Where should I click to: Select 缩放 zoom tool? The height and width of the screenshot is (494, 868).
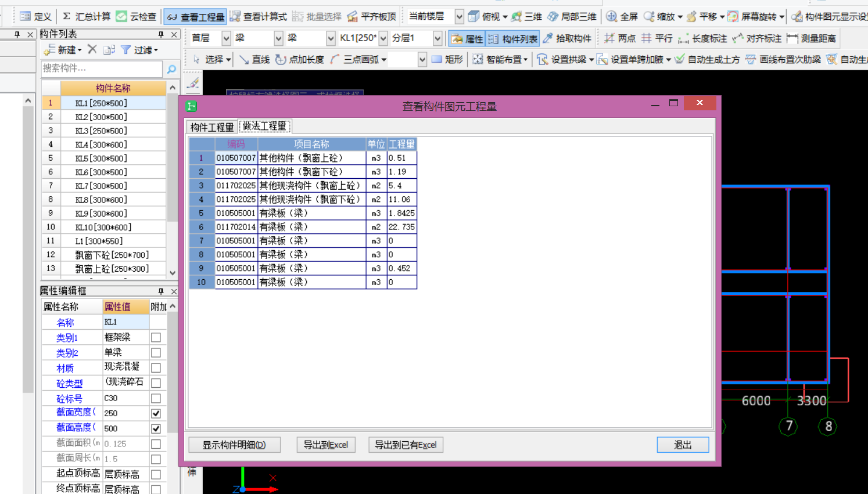point(660,16)
